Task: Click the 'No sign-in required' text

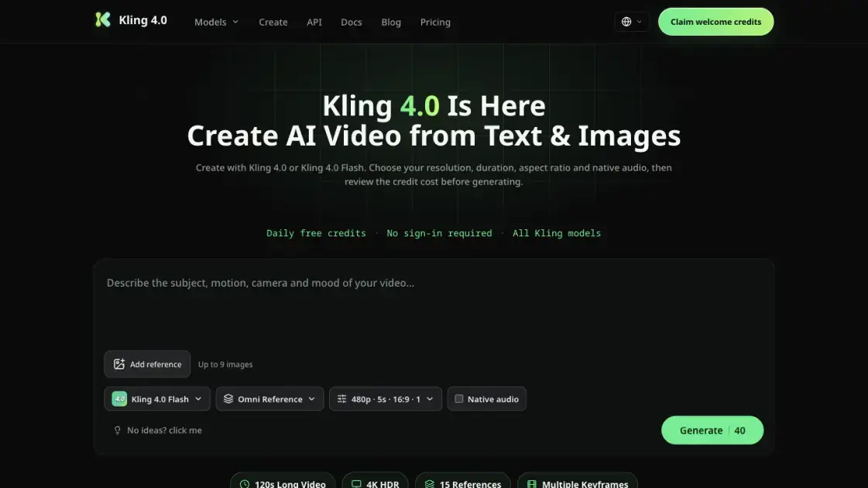Action: (x=440, y=233)
